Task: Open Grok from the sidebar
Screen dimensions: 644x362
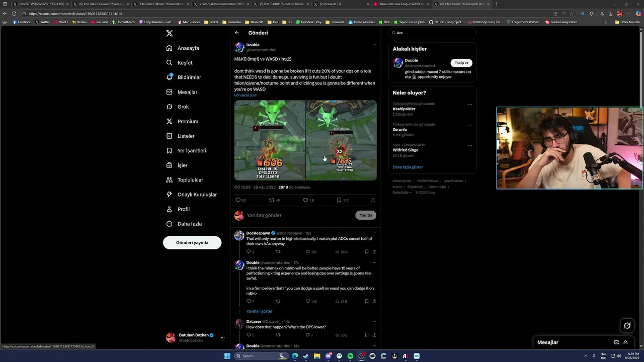Action: pyautogui.click(x=178, y=107)
